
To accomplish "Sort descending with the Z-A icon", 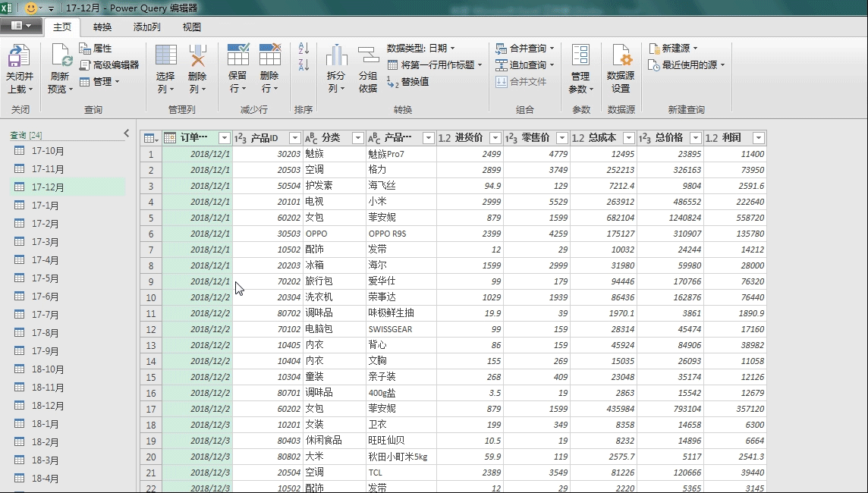I will (x=303, y=64).
